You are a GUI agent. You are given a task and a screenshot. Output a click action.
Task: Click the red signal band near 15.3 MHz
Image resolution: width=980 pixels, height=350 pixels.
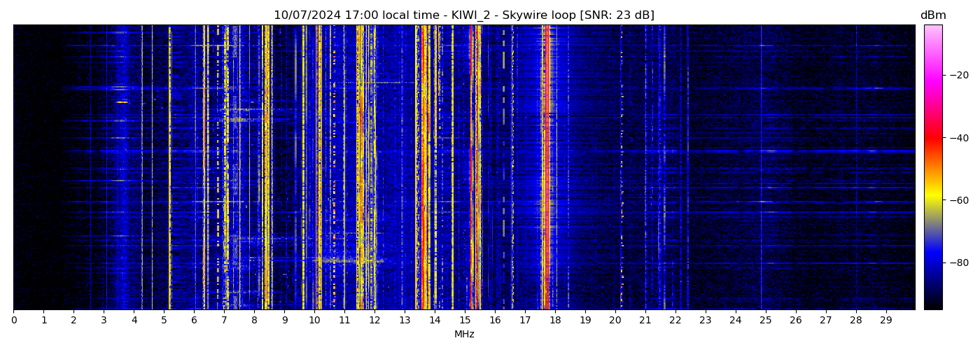[473, 168]
